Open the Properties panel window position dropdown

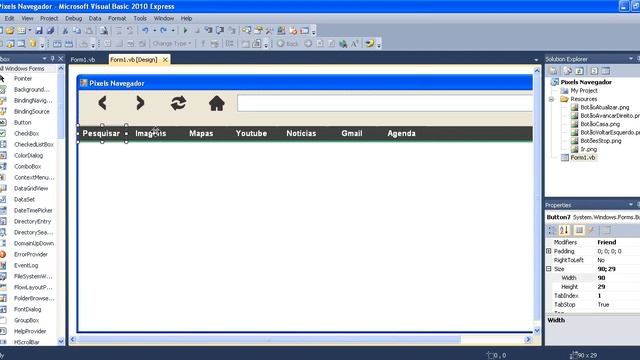(x=631, y=204)
